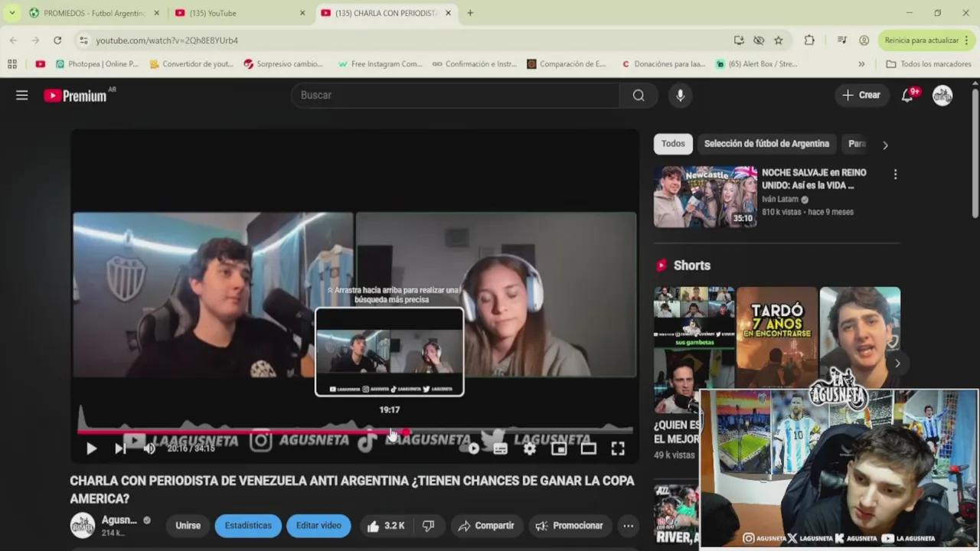Toggle subtitles in the player
Viewport: 980px width, 551px height.
pyautogui.click(x=501, y=449)
